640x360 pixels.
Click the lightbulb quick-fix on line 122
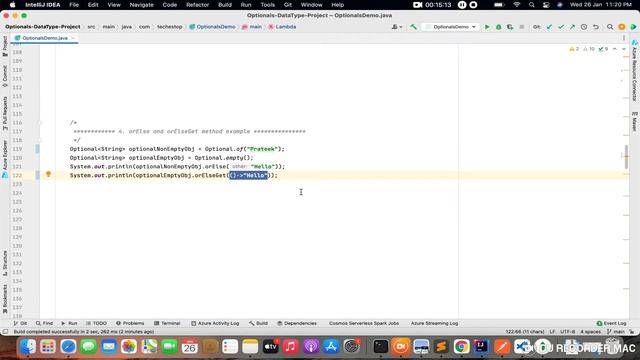click(48, 174)
